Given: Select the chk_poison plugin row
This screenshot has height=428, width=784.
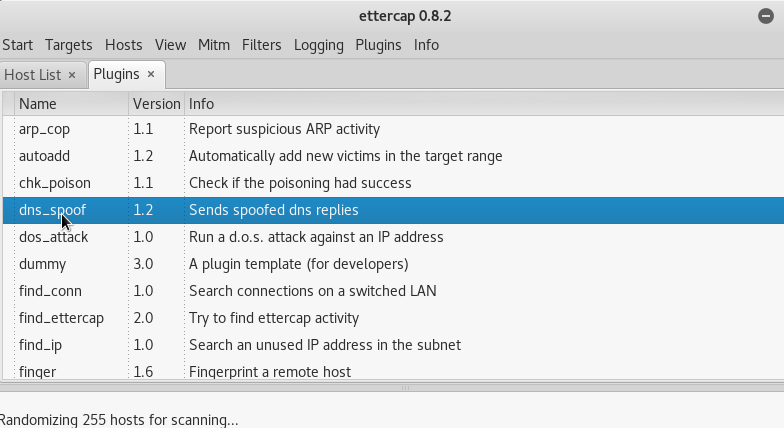Looking at the screenshot, I should click(x=393, y=183).
